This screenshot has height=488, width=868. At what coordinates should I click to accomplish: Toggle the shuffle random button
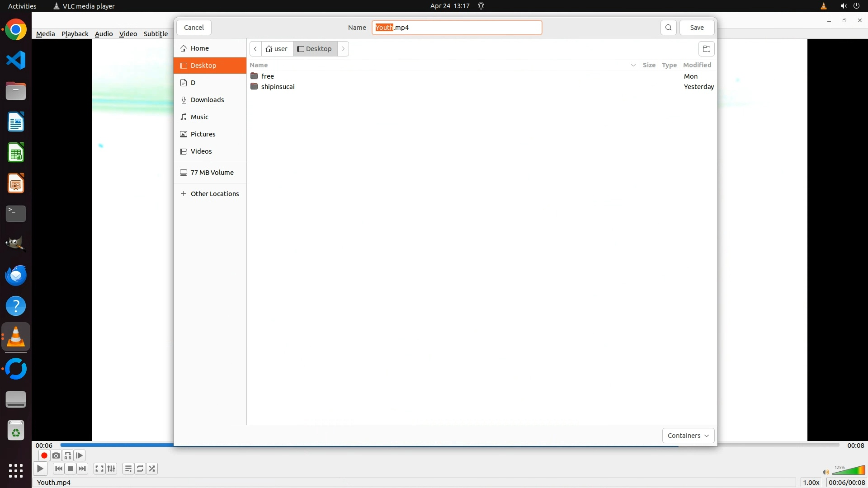(152, 469)
